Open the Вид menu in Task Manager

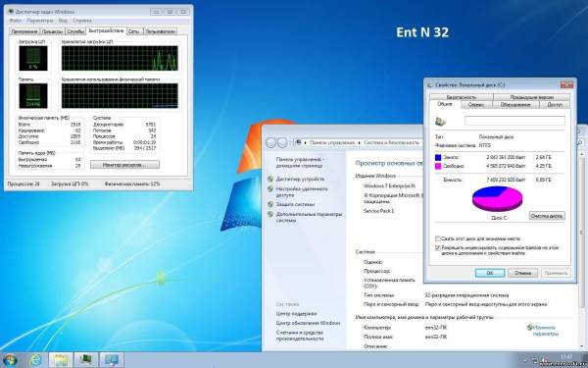point(63,21)
